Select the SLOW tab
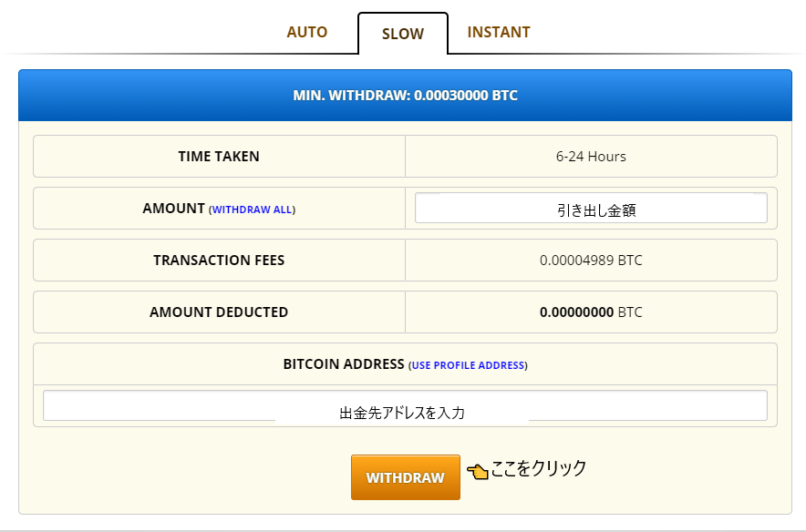This screenshot has height=532, width=806. 402,34
